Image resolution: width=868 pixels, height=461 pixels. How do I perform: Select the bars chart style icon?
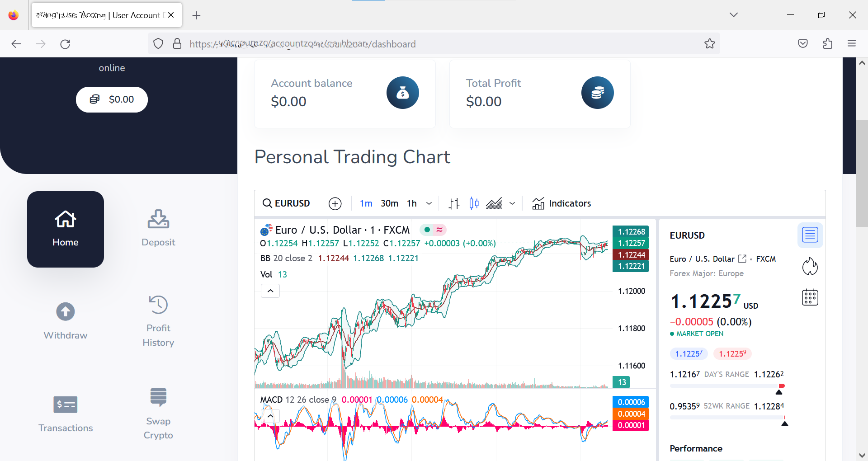tap(454, 204)
